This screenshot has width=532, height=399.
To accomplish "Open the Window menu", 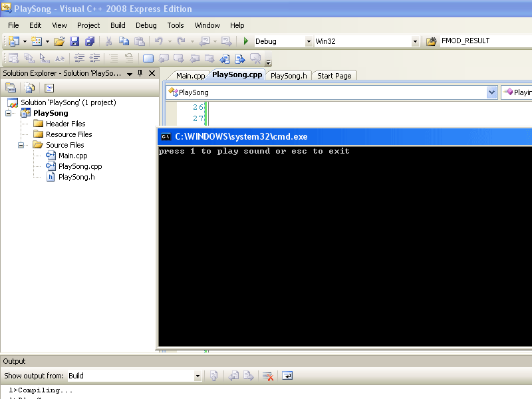I will pyautogui.click(x=207, y=25).
